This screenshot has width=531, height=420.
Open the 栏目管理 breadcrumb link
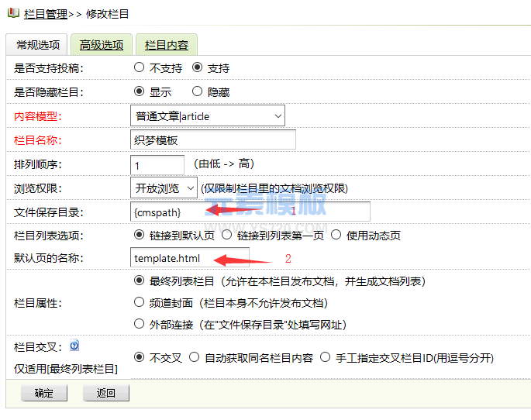(46, 14)
